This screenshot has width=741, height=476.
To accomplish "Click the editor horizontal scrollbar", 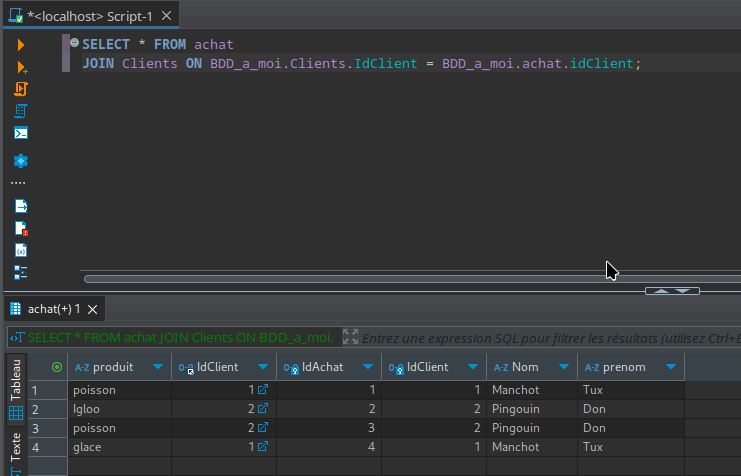I will point(340,279).
